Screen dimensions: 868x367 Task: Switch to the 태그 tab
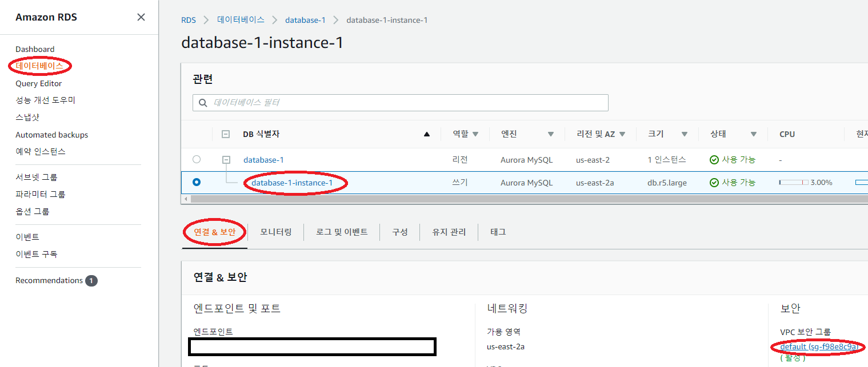(x=498, y=232)
